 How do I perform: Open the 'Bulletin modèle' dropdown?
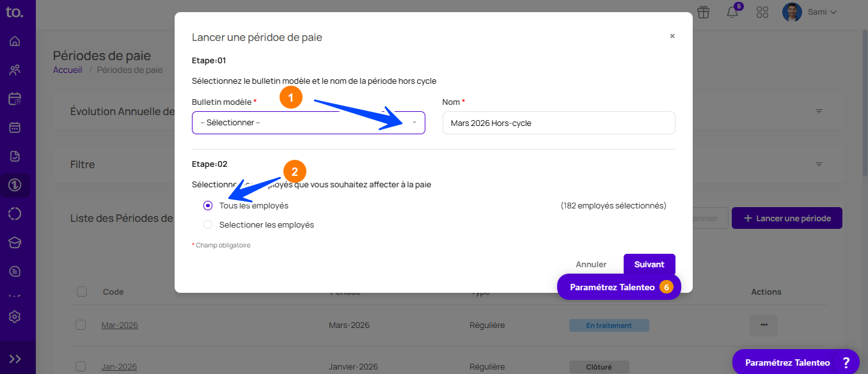(308, 123)
